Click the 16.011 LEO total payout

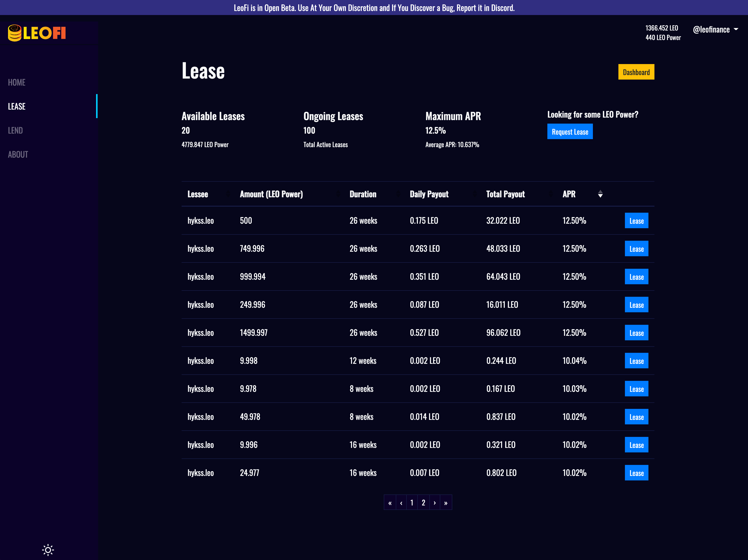click(x=502, y=305)
